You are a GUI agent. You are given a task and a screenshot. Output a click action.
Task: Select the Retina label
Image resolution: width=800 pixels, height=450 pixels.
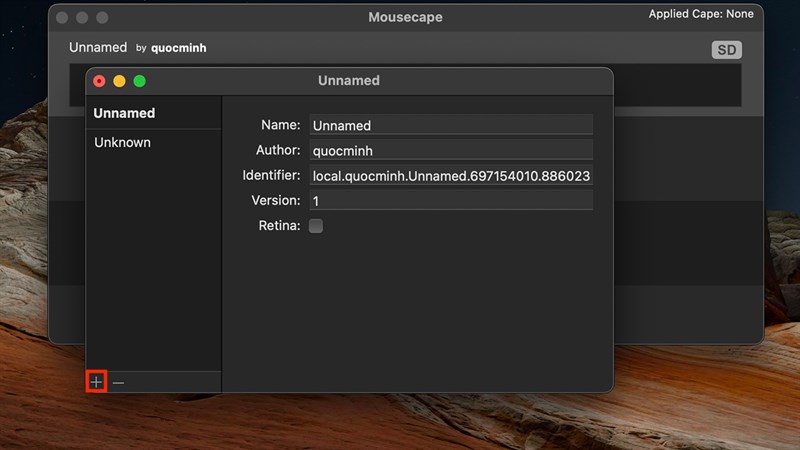[279, 226]
